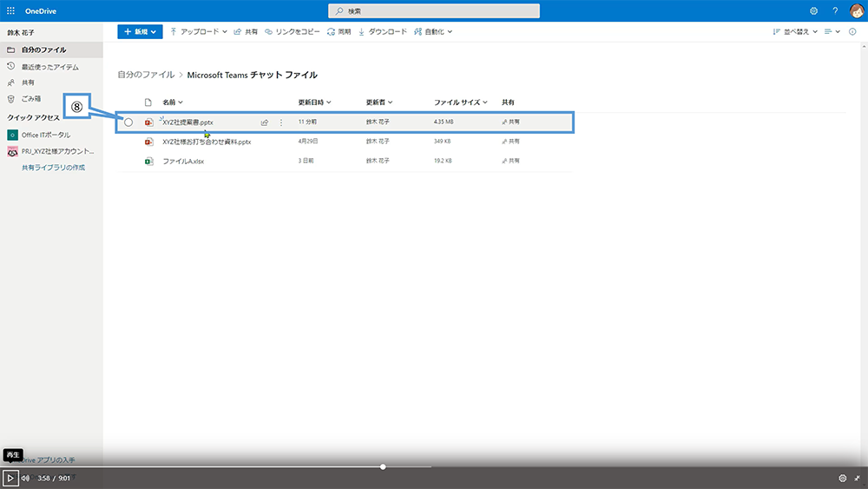The height and width of the screenshot is (489, 868).
Task: Open the アップロード upload dropdown
Action: (x=199, y=31)
